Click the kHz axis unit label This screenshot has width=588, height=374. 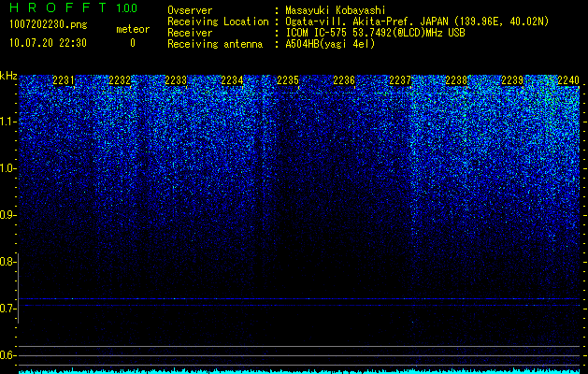(8, 76)
